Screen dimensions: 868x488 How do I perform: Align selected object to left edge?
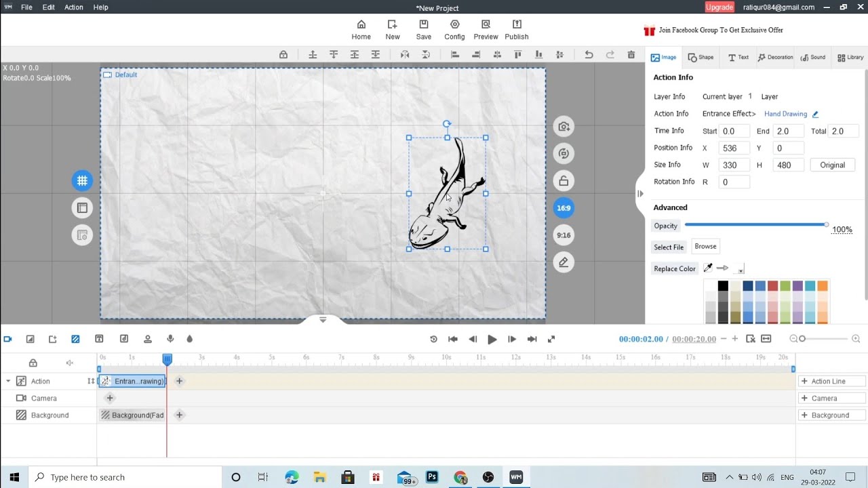click(455, 55)
